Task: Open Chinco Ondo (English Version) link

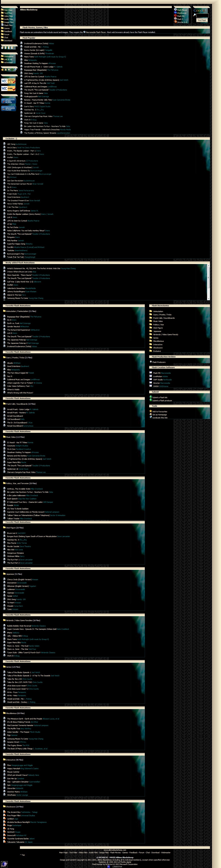Action: 19,580
